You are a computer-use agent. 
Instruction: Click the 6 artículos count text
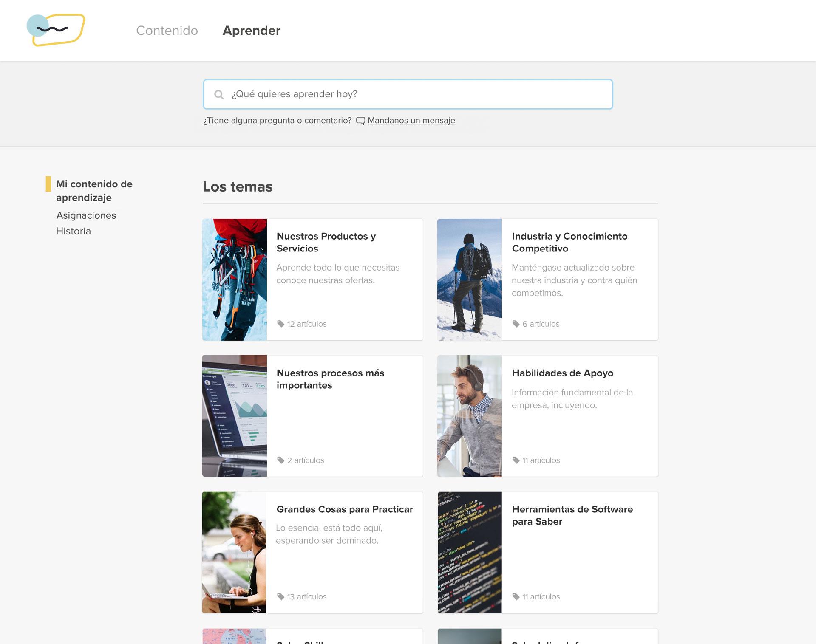click(x=541, y=324)
